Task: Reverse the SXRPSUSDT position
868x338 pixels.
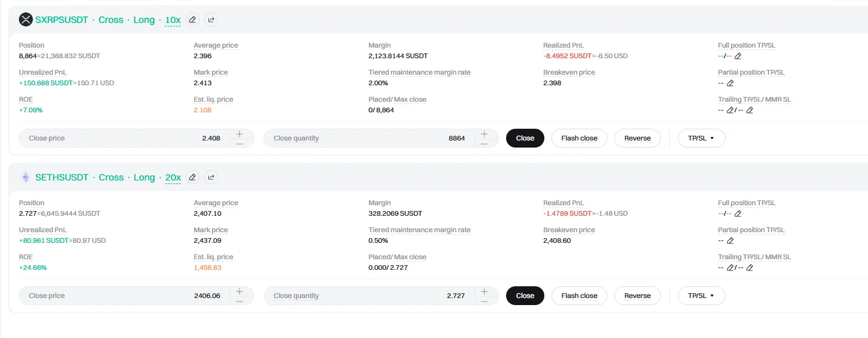Action: pyautogui.click(x=637, y=138)
